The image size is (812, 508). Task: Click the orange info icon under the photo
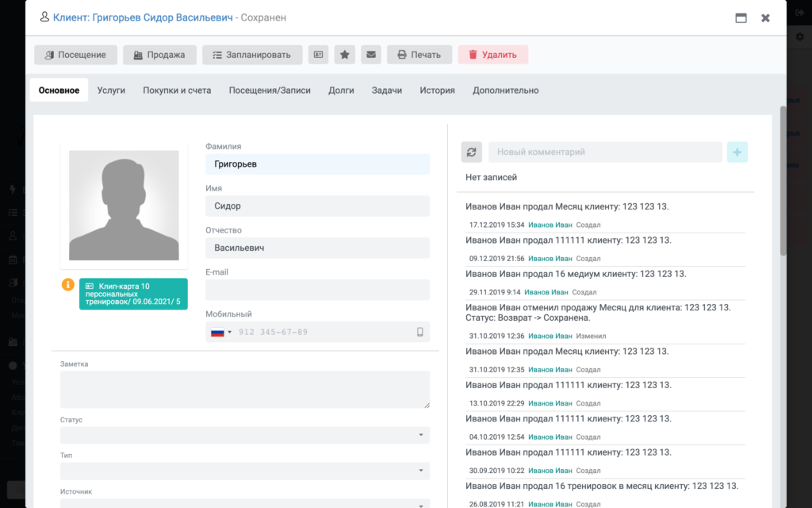68,285
